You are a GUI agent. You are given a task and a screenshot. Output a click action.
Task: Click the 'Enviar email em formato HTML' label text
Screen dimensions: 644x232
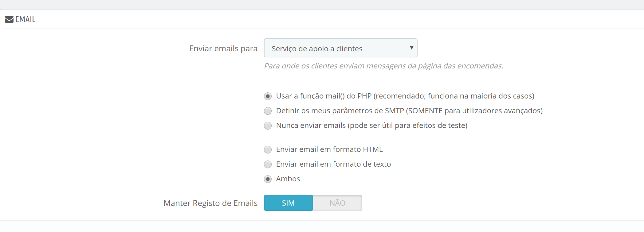(329, 149)
